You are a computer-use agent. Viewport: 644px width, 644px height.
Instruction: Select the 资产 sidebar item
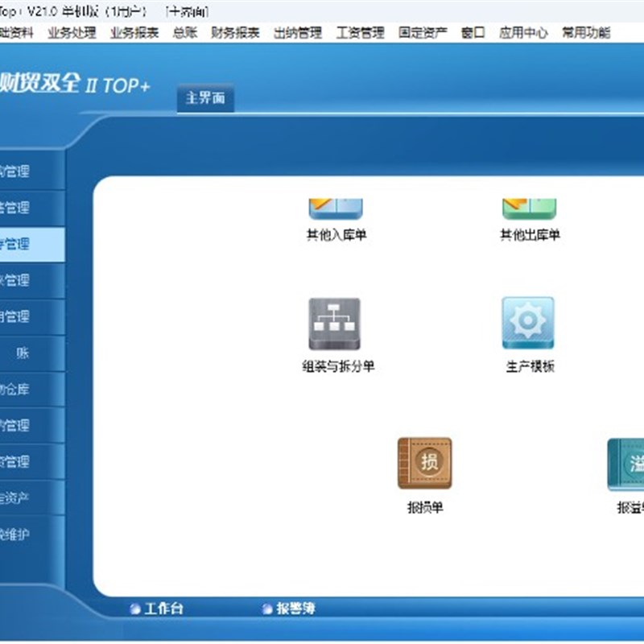32,497
